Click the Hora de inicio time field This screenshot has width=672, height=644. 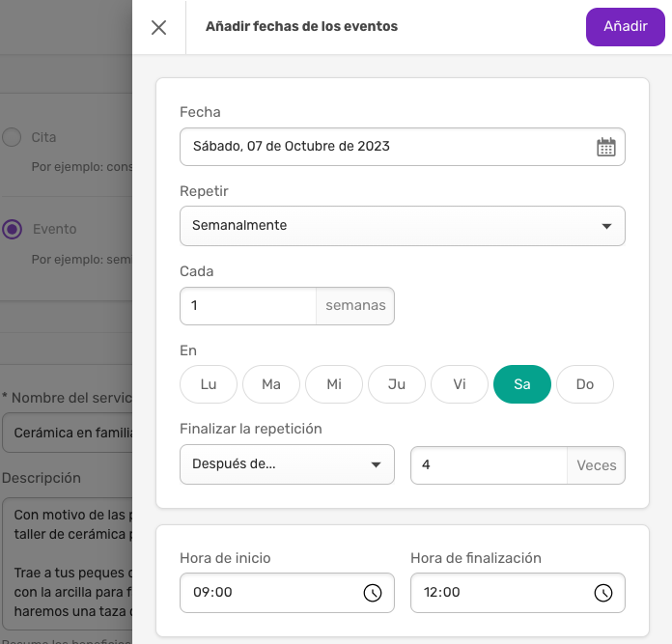click(x=287, y=593)
